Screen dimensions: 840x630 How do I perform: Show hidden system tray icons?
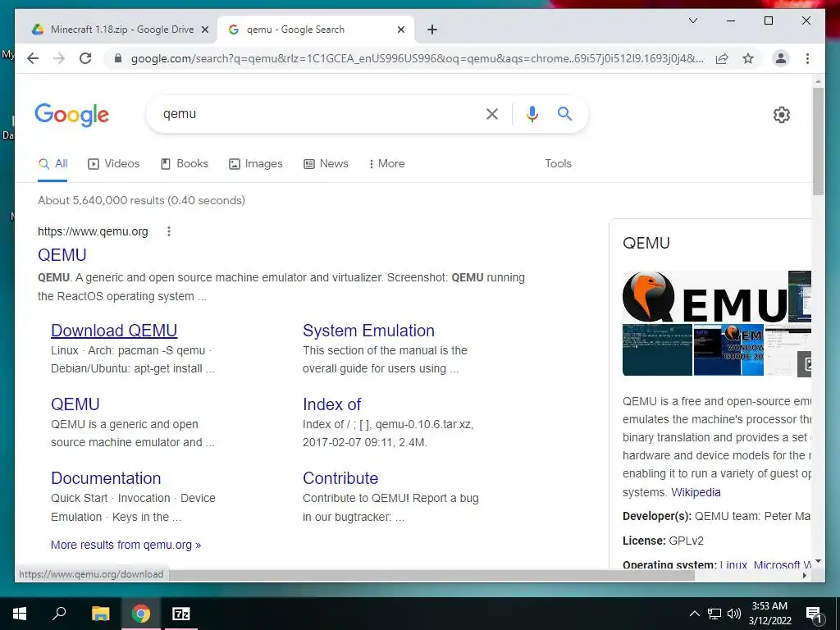694,614
